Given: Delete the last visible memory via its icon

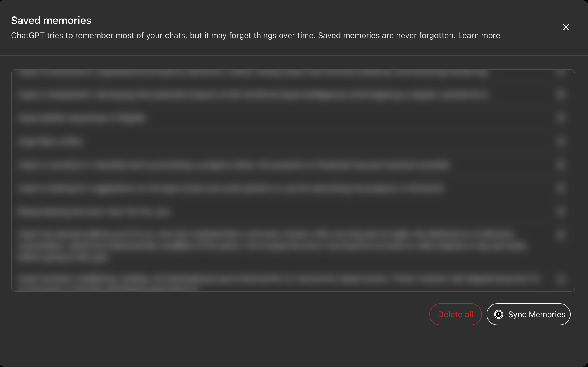Looking at the screenshot, I should tap(561, 279).
